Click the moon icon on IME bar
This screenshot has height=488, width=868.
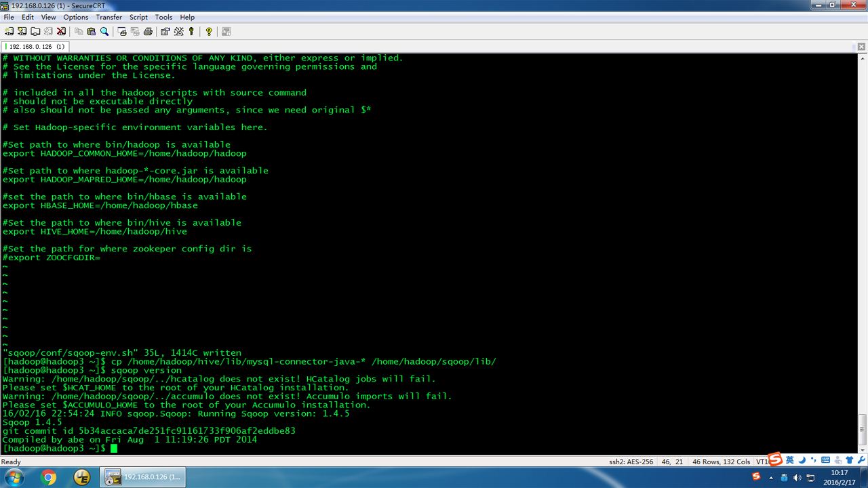pos(801,460)
